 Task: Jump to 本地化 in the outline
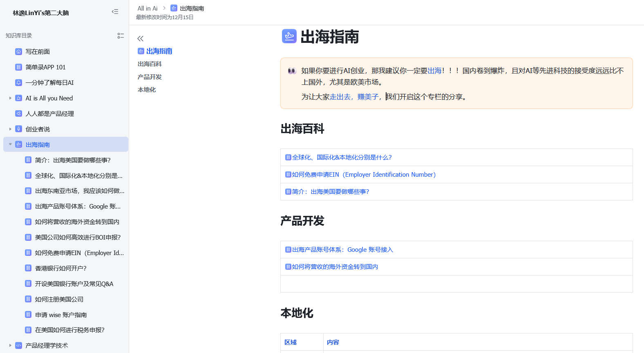147,90
